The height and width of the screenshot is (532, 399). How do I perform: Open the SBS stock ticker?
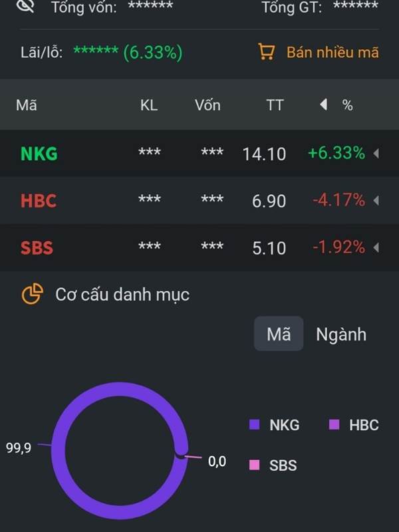click(37, 247)
